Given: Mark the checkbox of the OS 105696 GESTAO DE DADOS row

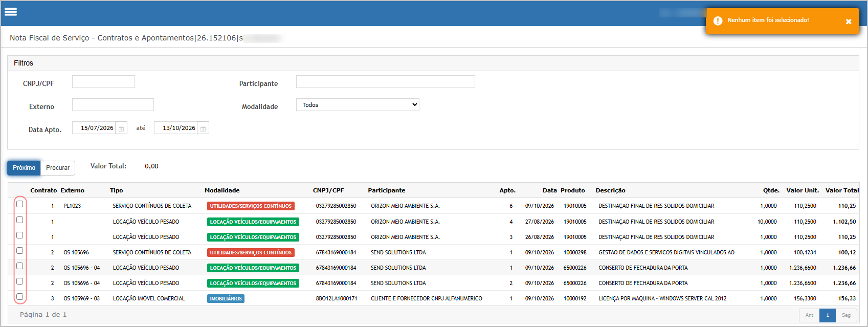Looking at the screenshot, I should tap(20, 251).
